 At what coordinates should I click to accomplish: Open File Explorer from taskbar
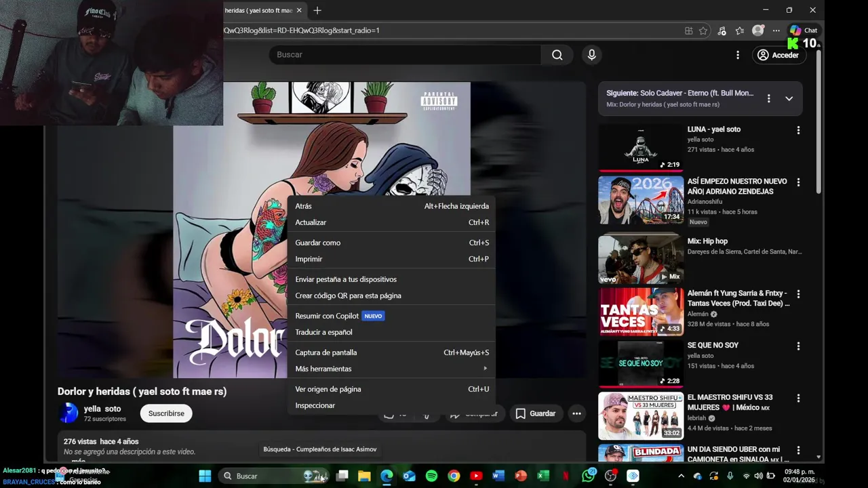(x=364, y=476)
